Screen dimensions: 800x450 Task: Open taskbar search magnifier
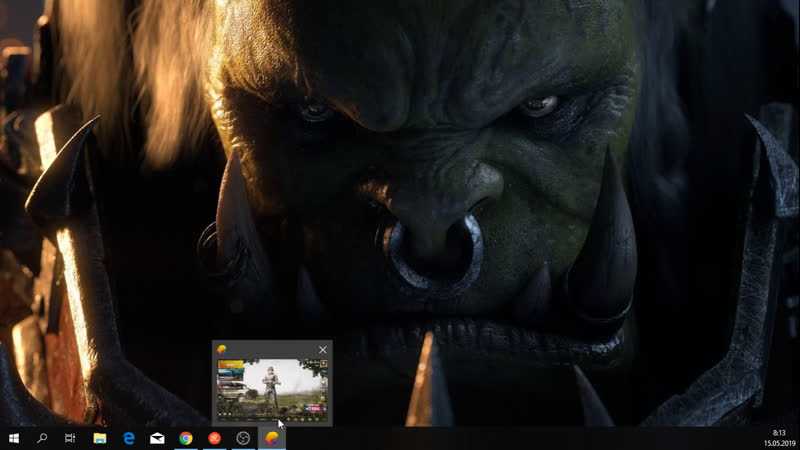[42, 438]
